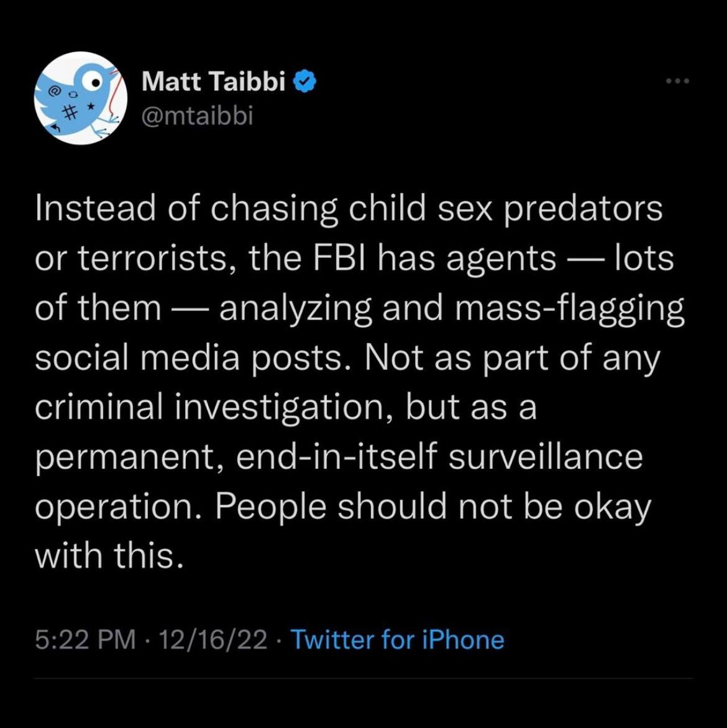727x728 pixels.
Task: Click the hashtag symbol on the avatar
Action: (x=70, y=112)
